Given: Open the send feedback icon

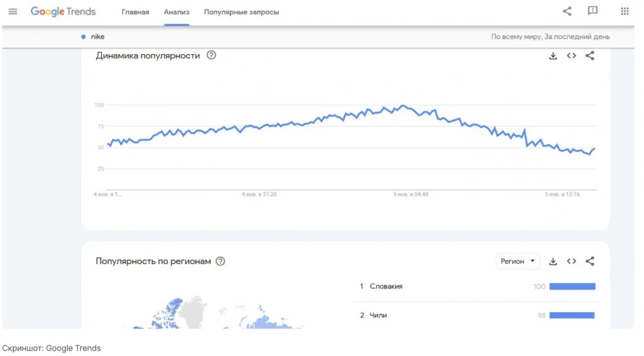Looking at the screenshot, I should coord(592,11).
